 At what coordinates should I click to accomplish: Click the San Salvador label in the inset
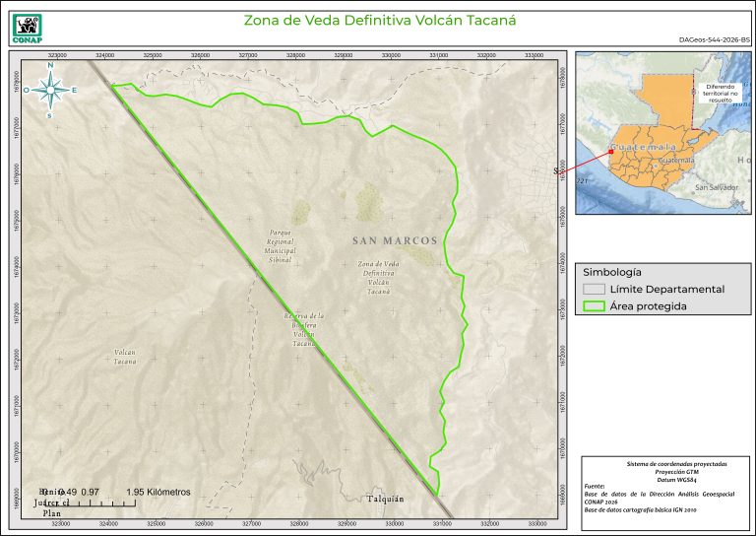[x=716, y=187]
